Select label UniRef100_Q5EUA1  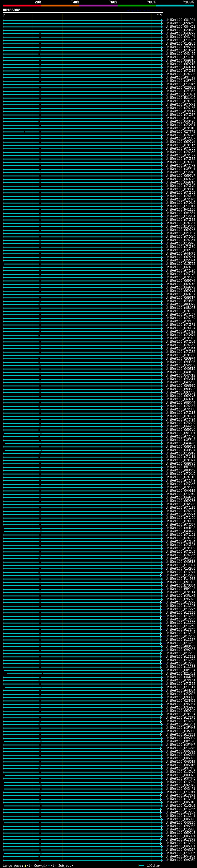pos(180,433)
